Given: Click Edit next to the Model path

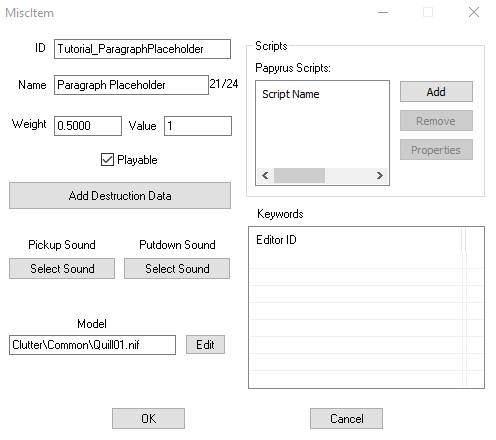Looking at the screenshot, I should click(205, 345).
